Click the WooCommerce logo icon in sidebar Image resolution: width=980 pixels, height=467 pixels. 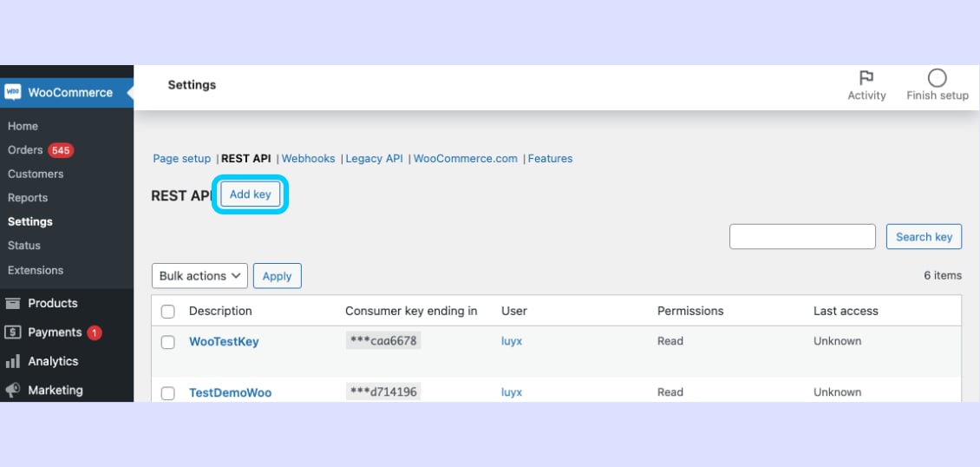click(x=12, y=92)
